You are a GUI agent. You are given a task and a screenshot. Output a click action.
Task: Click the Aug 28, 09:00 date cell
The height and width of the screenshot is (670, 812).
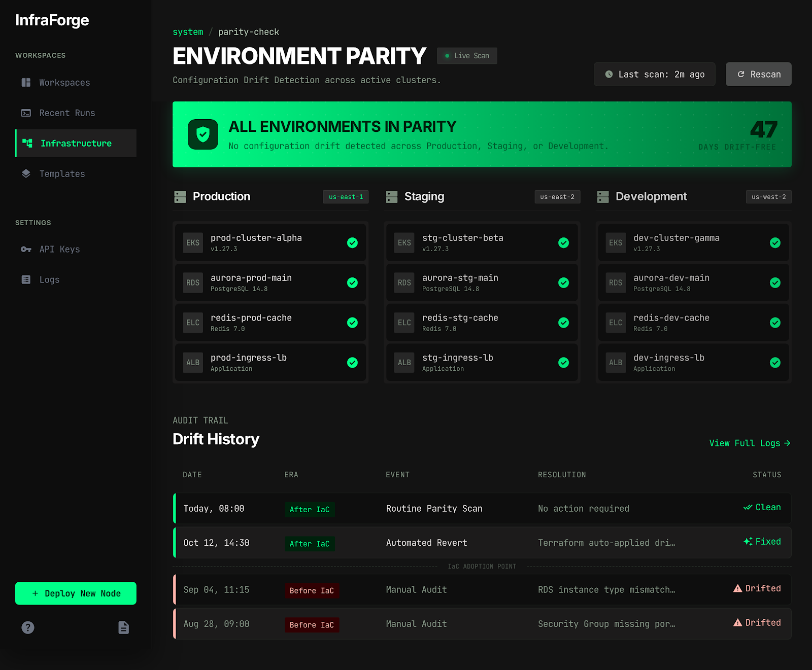tap(216, 624)
